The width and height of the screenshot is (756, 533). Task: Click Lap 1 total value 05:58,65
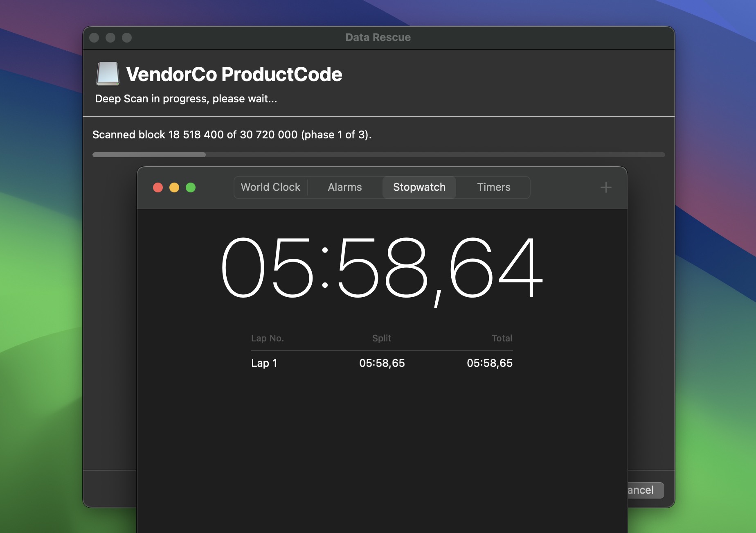pyautogui.click(x=490, y=363)
